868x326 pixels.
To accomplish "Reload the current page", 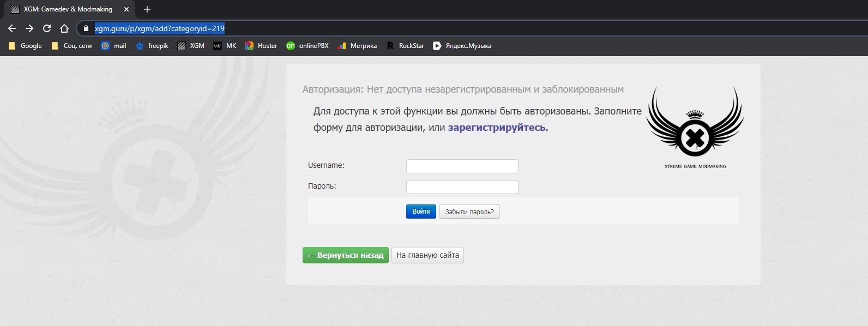I will 47,28.
